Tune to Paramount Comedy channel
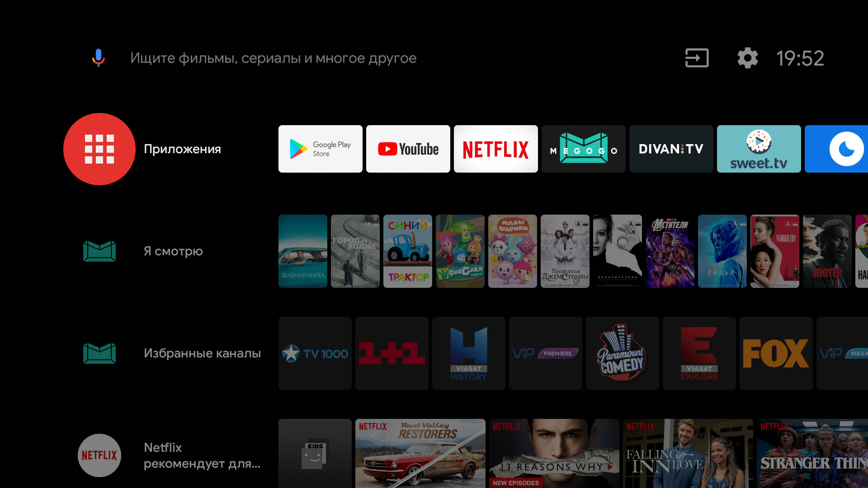Viewport: 868px width, 488px height. 623,353
